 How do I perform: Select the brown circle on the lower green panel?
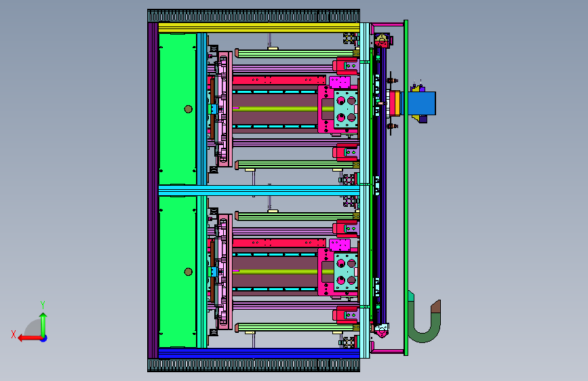(x=189, y=271)
